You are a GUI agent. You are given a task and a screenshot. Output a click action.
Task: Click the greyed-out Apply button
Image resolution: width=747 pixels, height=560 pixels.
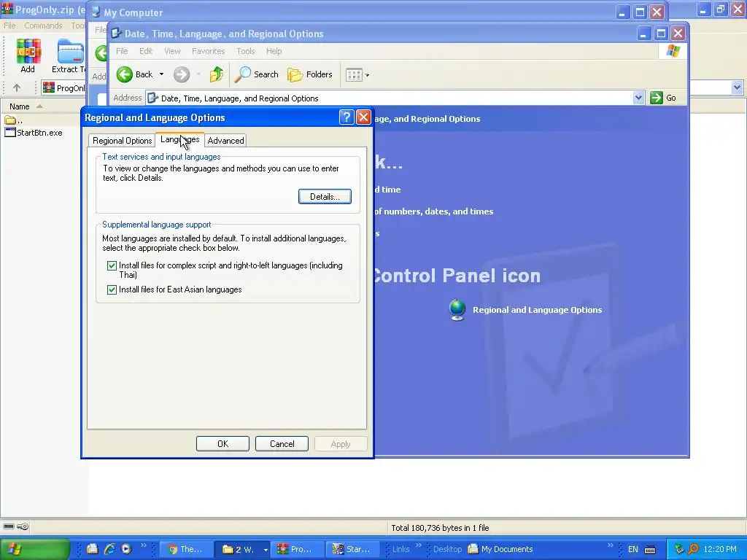click(x=341, y=444)
